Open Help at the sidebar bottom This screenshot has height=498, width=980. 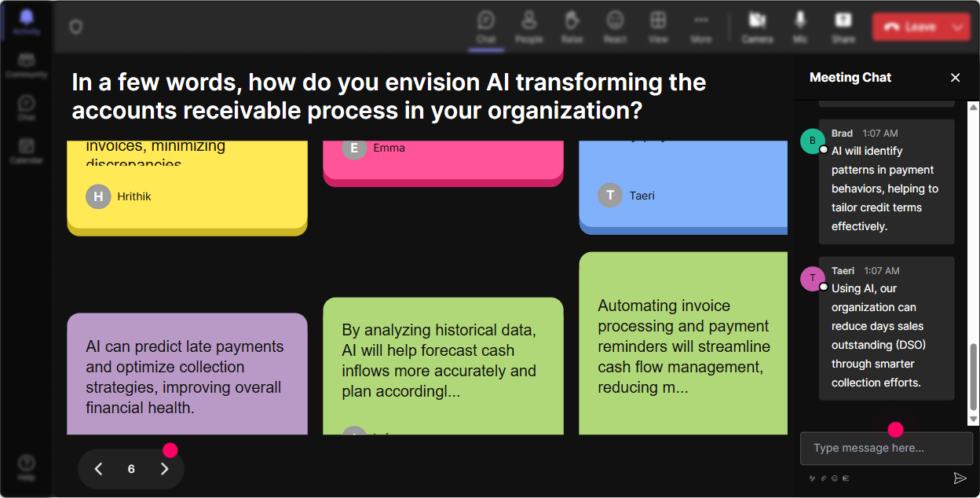26,468
